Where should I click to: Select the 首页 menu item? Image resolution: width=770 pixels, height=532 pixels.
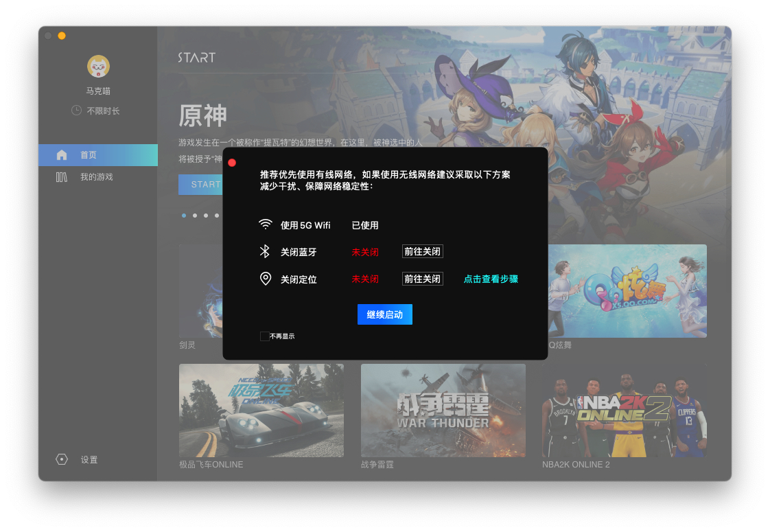click(89, 155)
